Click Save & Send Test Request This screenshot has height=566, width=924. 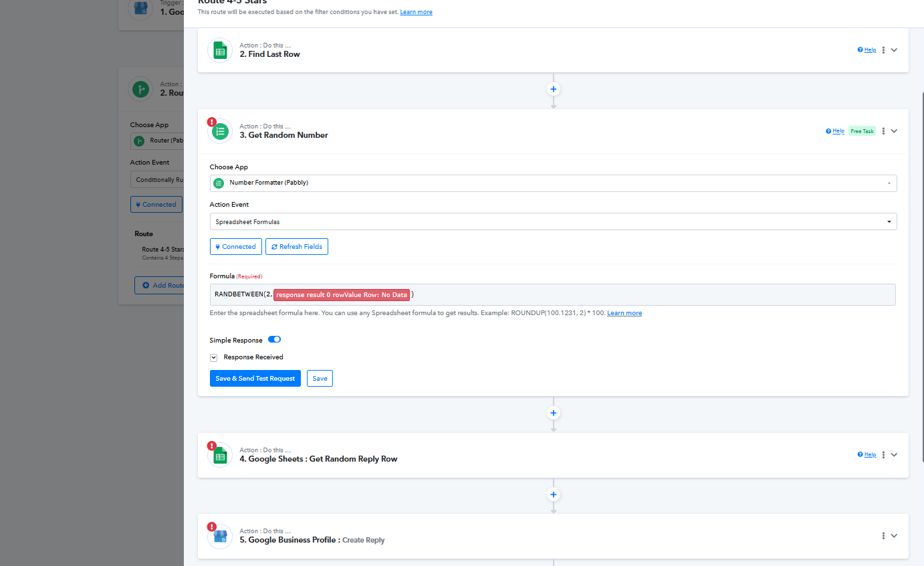(x=255, y=379)
